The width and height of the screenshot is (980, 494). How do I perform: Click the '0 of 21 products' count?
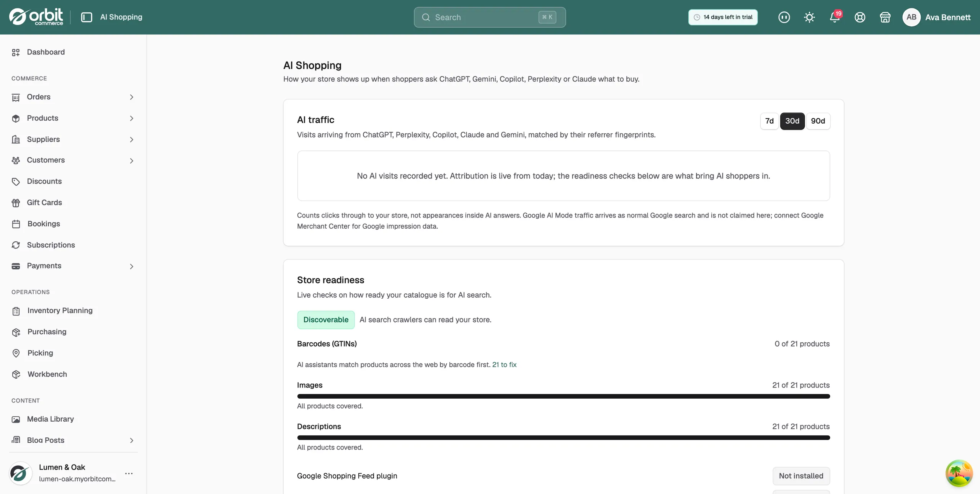pos(802,344)
